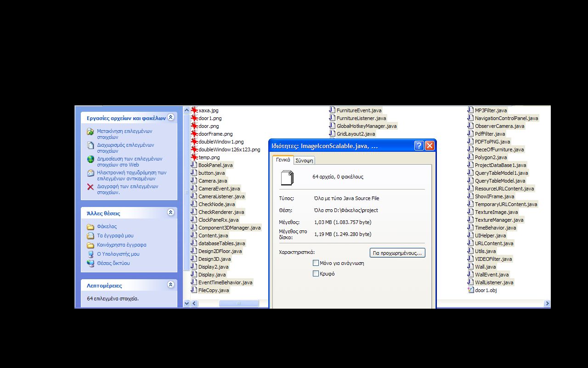Click the Move selected items task icon
588x368 pixels.
[90, 132]
